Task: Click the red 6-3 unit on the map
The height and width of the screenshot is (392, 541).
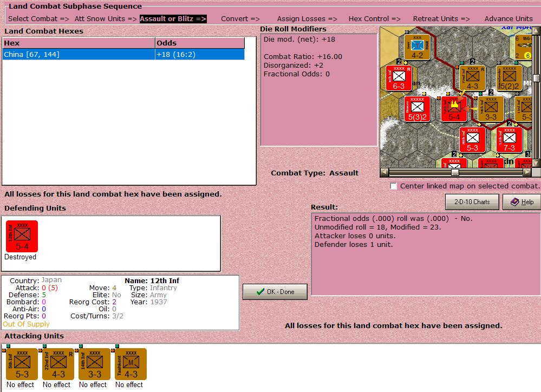Action: pyautogui.click(x=399, y=78)
